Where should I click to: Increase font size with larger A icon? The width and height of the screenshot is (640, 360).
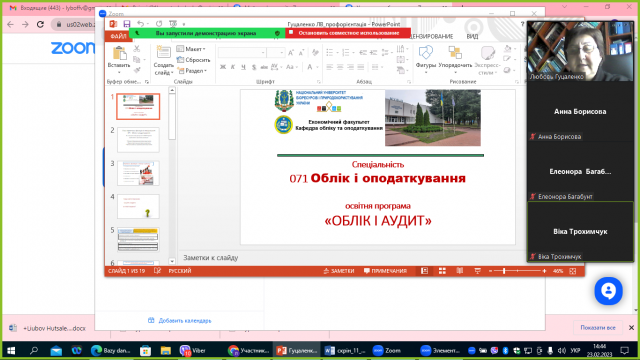pos(291,53)
